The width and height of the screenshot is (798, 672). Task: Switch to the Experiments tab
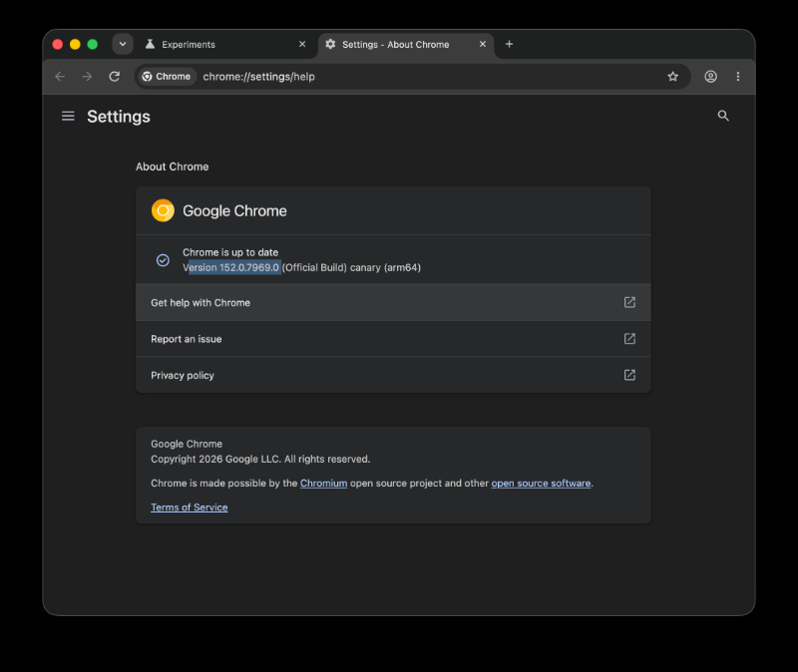pyautogui.click(x=225, y=45)
